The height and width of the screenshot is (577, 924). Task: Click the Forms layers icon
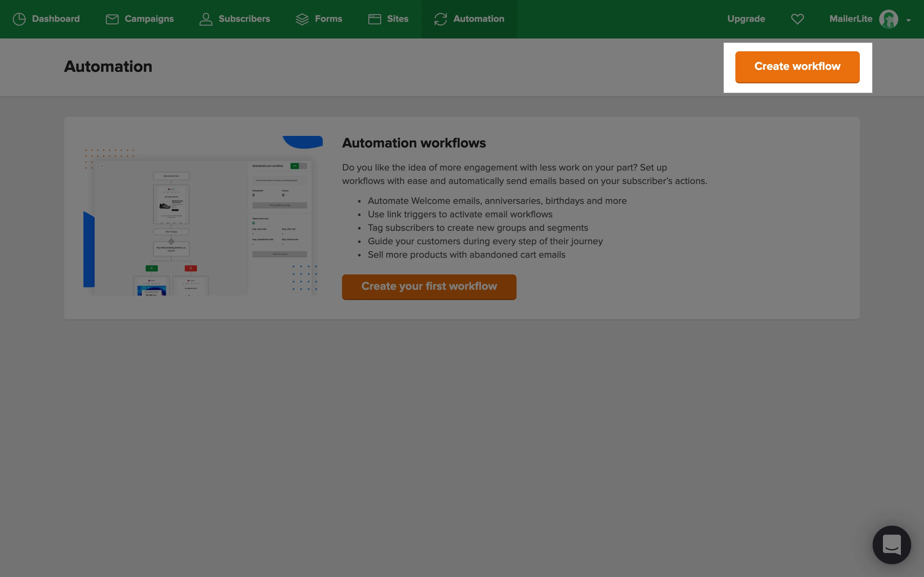pos(302,19)
